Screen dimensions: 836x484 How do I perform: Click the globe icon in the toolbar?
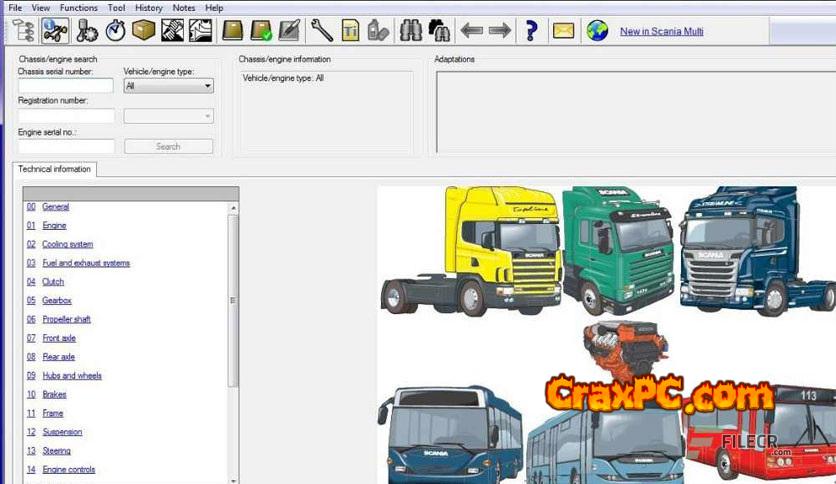(597, 31)
